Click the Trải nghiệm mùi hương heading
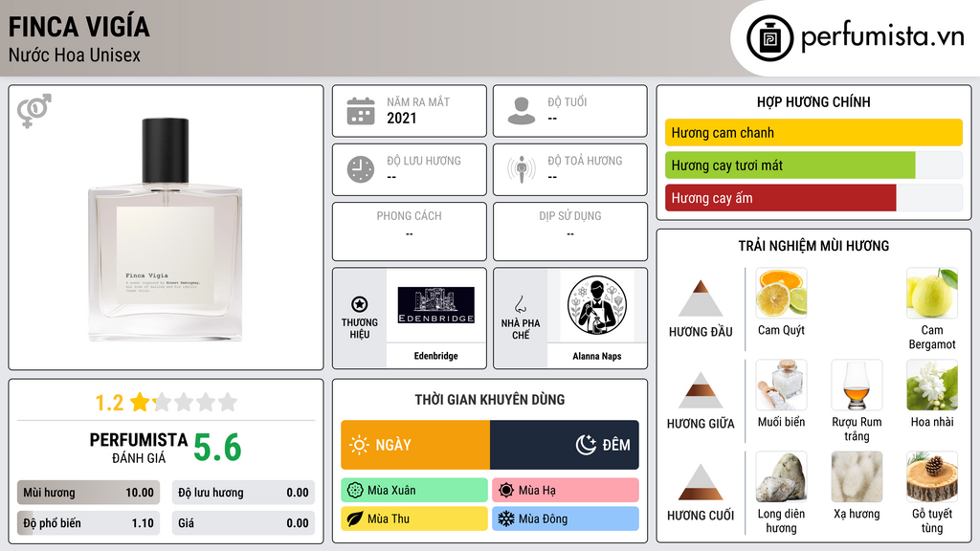980x551 pixels. 813,246
